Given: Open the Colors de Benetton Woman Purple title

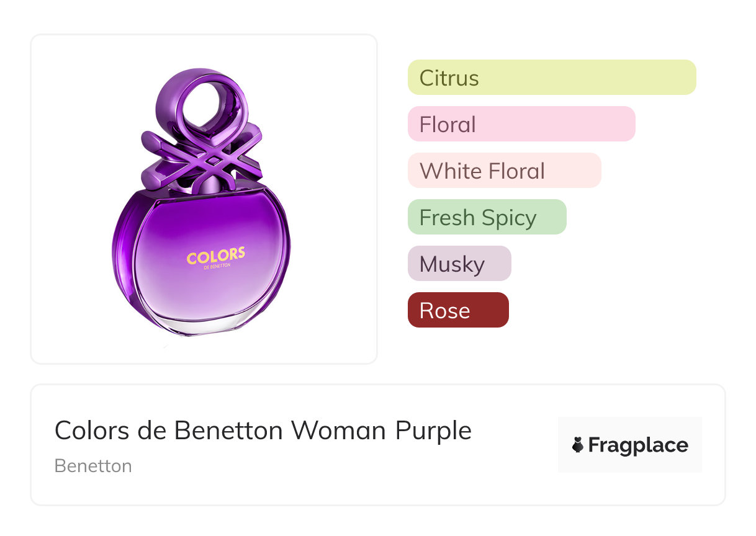Looking at the screenshot, I should [263, 430].
